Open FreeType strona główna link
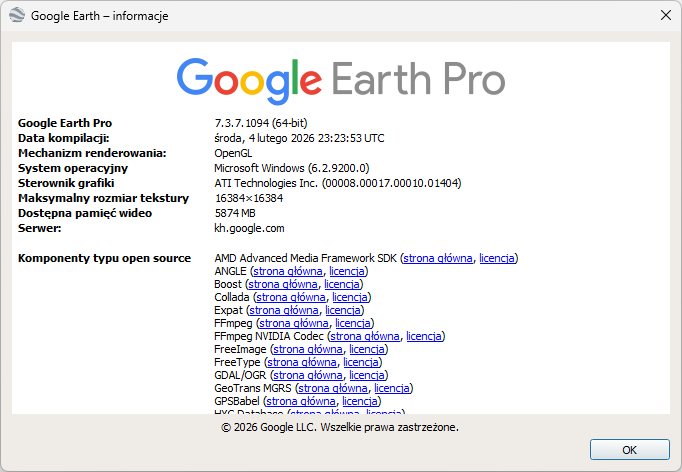Screen dimensions: 682x472 [x=301, y=362]
